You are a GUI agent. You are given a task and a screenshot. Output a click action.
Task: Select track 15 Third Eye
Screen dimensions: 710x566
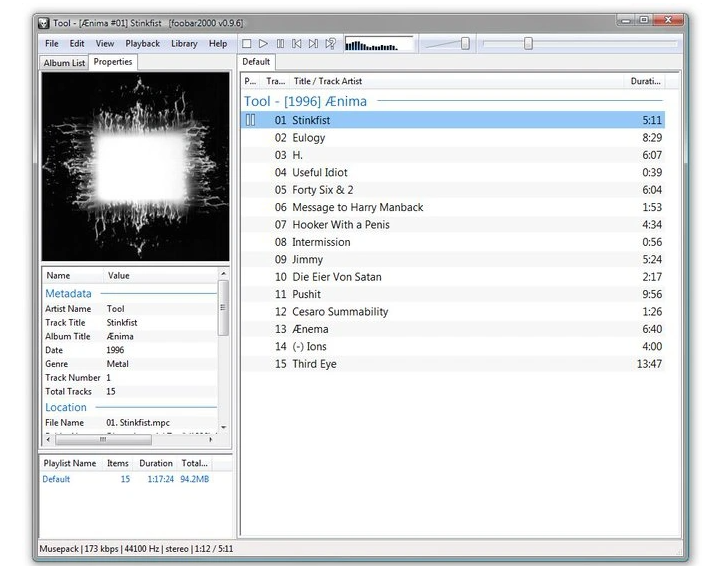point(453,364)
